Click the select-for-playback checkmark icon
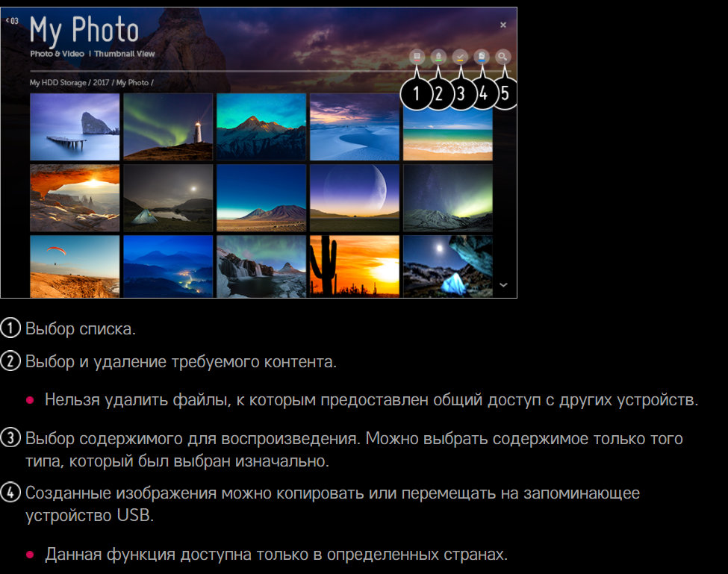 tap(461, 56)
